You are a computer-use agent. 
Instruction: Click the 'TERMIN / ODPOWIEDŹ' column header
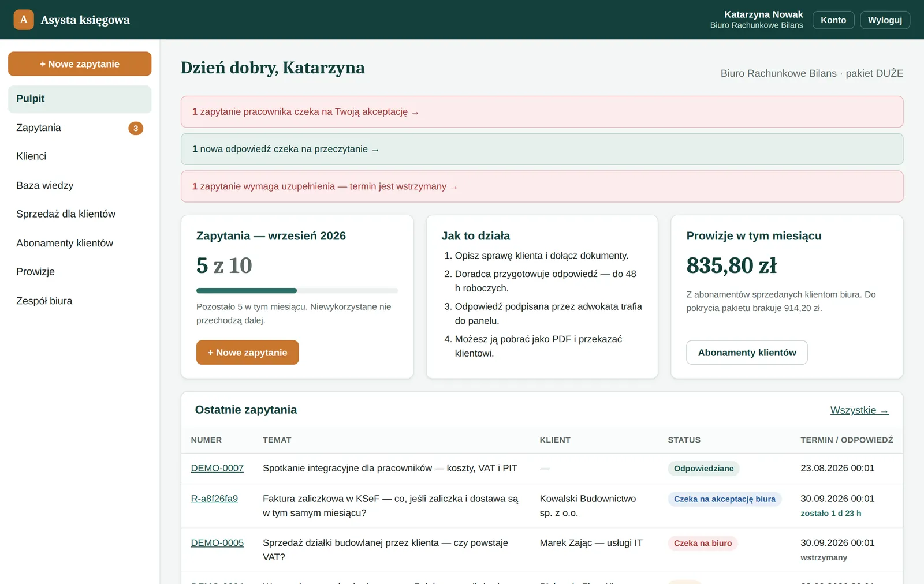click(847, 440)
